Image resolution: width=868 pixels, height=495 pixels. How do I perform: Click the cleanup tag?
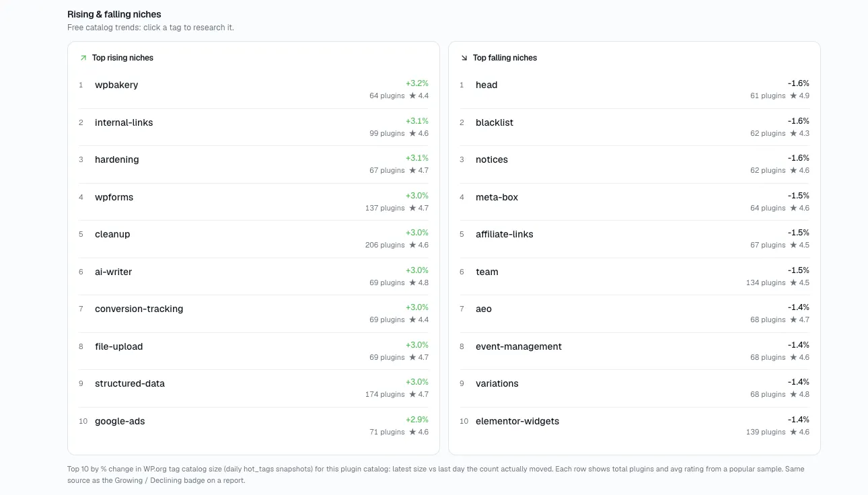point(112,234)
